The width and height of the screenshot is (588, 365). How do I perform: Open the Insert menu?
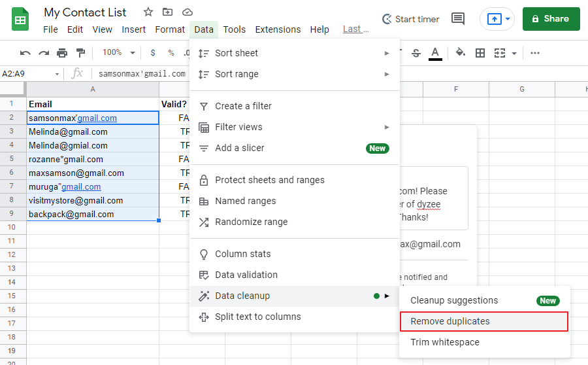tap(133, 29)
